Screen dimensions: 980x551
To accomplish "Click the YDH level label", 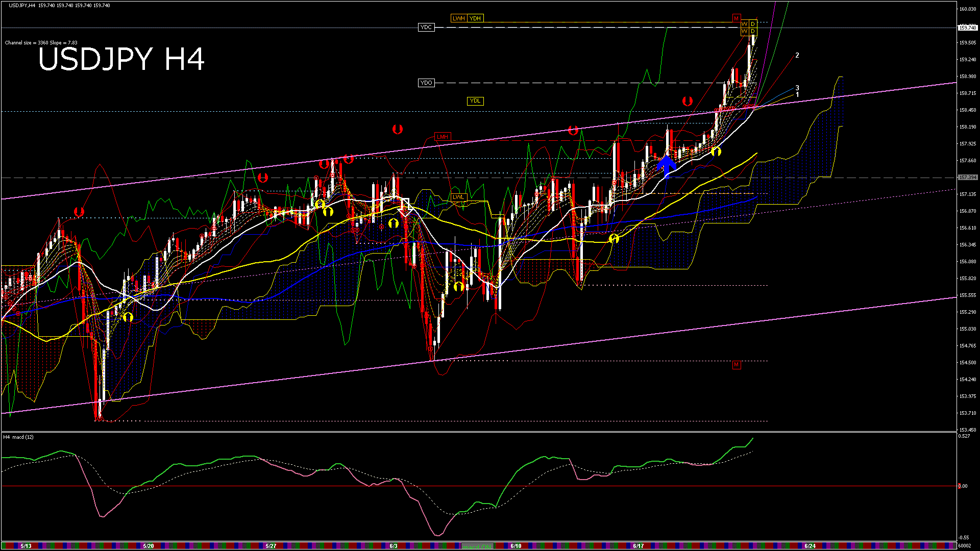I will [x=475, y=18].
